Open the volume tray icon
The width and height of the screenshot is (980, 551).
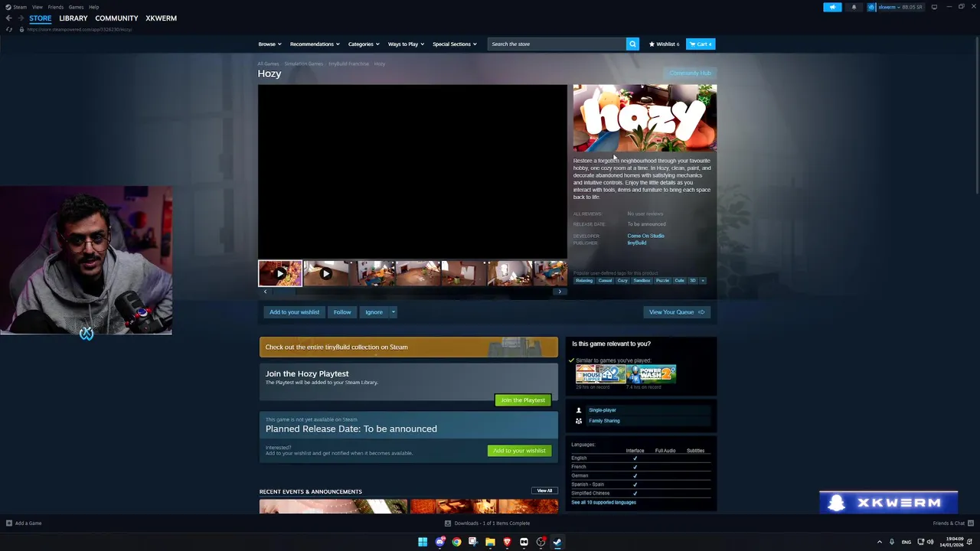[x=930, y=542]
